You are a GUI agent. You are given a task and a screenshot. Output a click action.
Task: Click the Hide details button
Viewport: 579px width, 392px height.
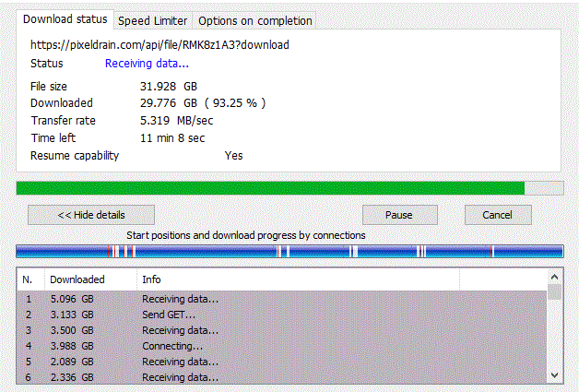(90, 215)
